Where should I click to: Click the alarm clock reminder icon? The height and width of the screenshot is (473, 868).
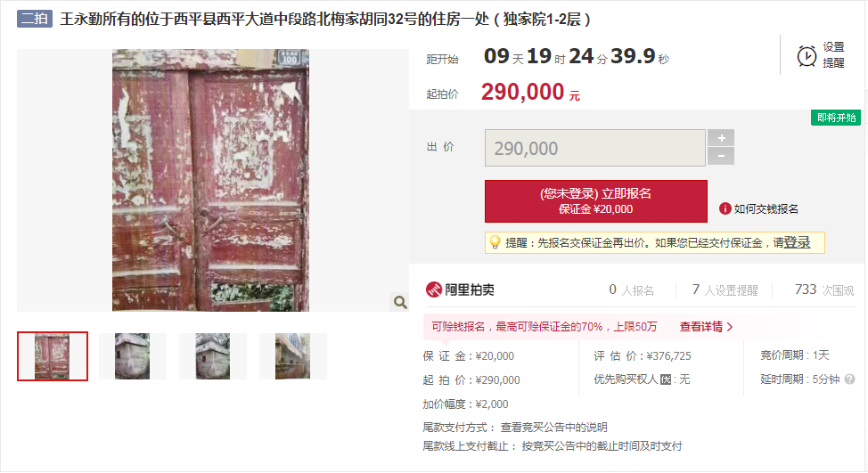pos(807,56)
